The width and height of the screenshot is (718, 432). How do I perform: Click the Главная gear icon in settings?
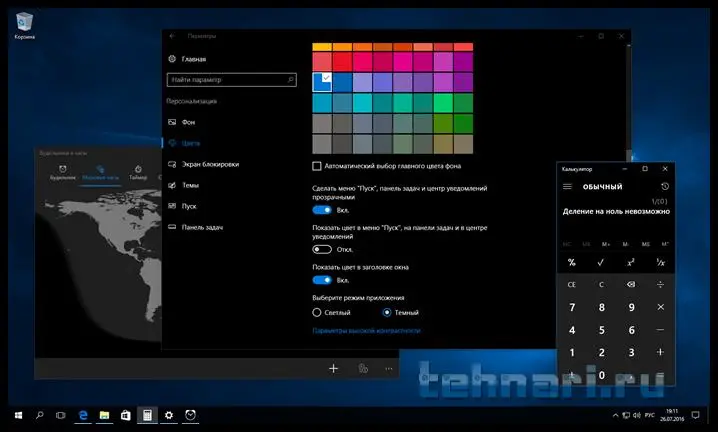pyautogui.click(x=173, y=59)
